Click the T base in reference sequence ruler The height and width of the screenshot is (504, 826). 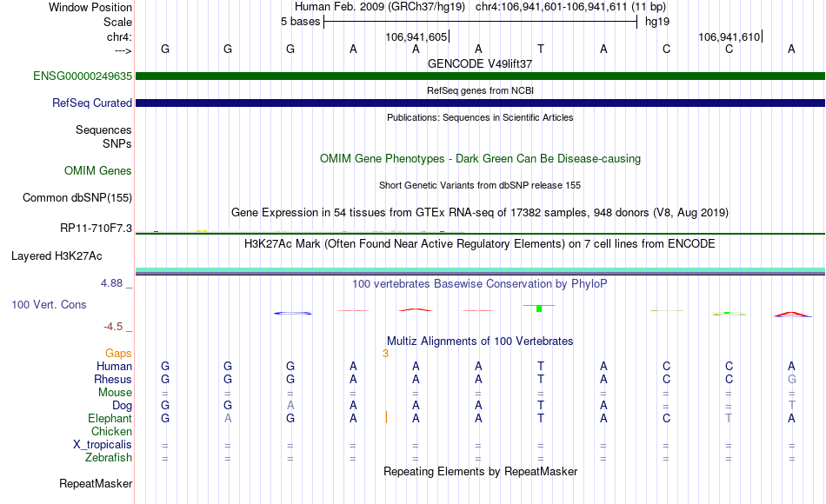click(541, 49)
